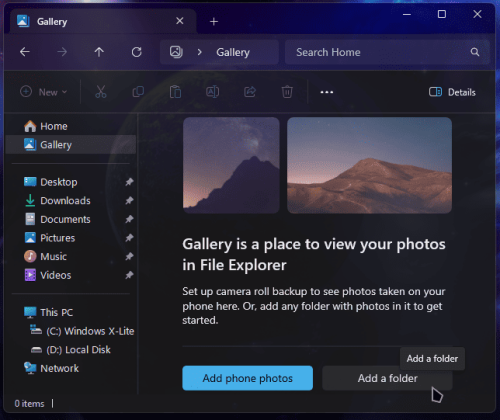Open the New dropdown menu
The height and width of the screenshot is (420, 500).
(x=44, y=92)
